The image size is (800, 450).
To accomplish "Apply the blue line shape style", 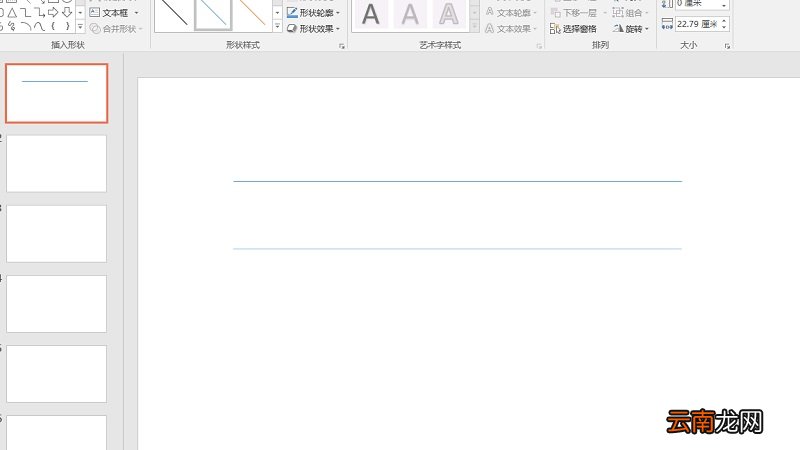I will [213, 14].
